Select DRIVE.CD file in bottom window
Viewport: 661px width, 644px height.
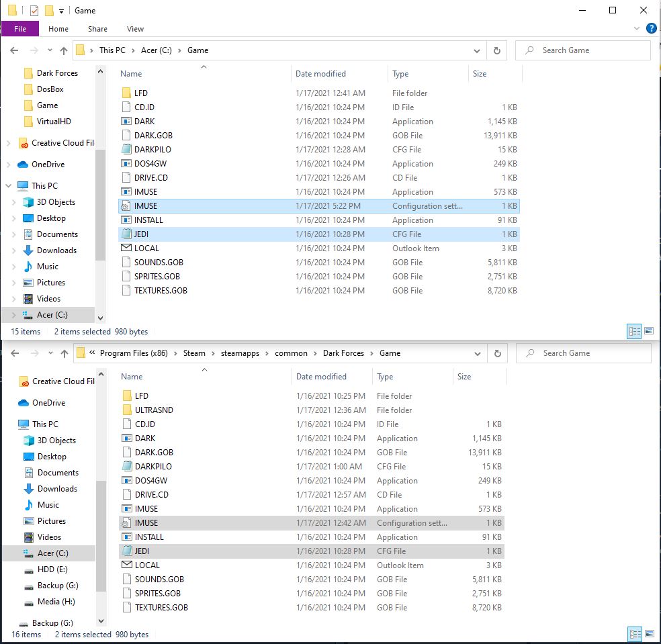point(312,494)
